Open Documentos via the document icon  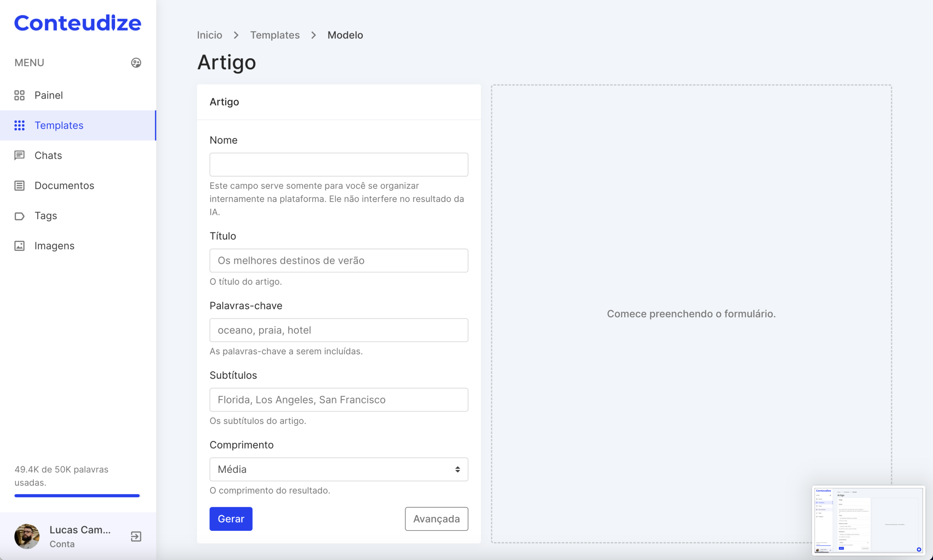point(20,185)
